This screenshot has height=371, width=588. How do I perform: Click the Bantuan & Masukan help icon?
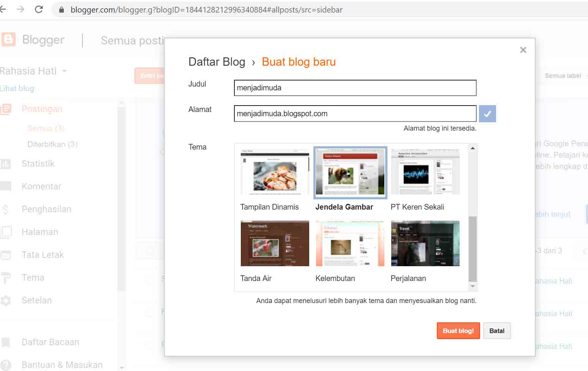coord(6,365)
